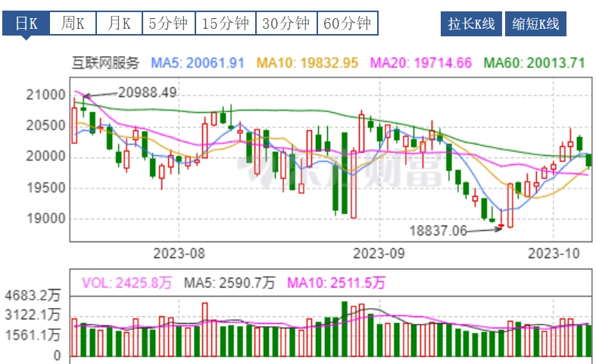Select the 日K daily chart tab

tap(27, 23)
